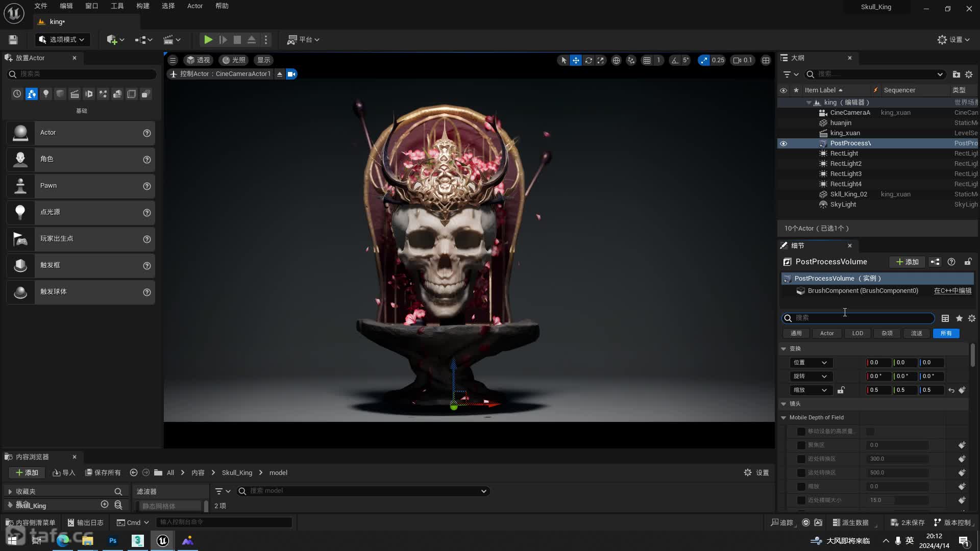Click the 500.0 far transition value field

(x=898, y=473)
